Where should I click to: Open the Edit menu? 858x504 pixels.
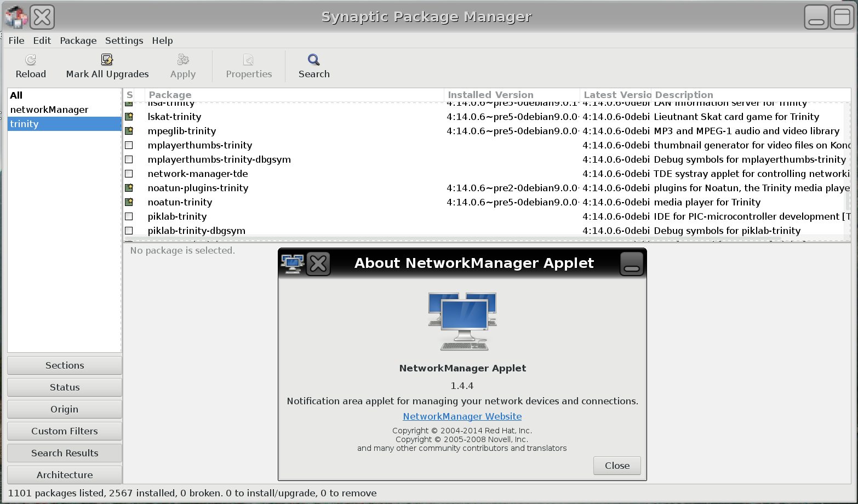pos(42,41)
